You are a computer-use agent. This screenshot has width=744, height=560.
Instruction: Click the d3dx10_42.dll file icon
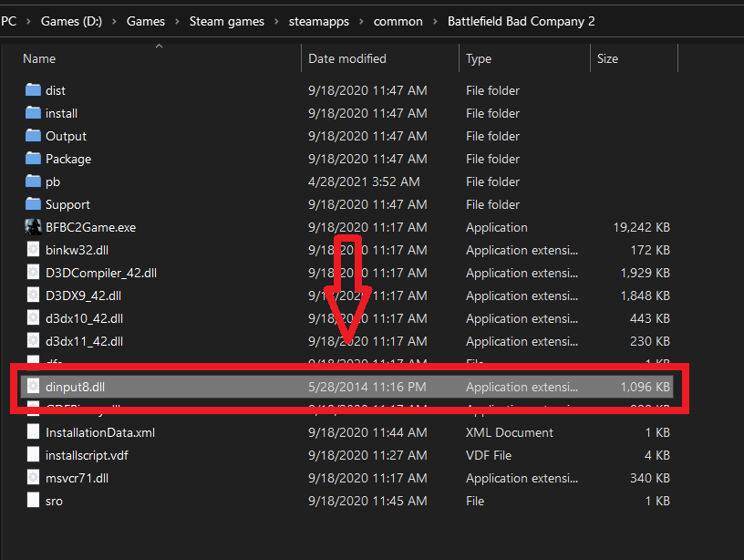(x=33, y=318)
